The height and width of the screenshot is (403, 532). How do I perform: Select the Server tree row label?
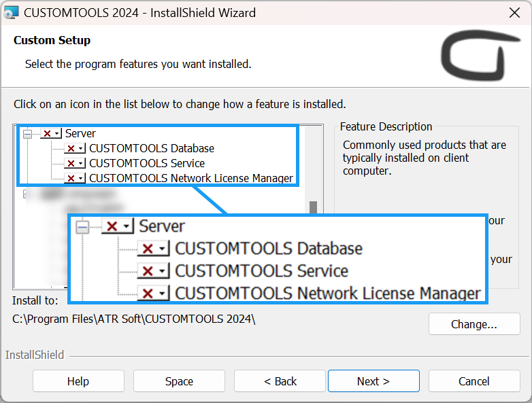(x=80, y=134)
